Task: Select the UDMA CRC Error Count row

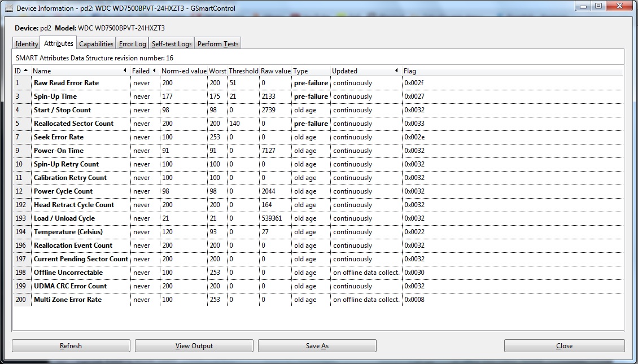Action: click(318, 286)
